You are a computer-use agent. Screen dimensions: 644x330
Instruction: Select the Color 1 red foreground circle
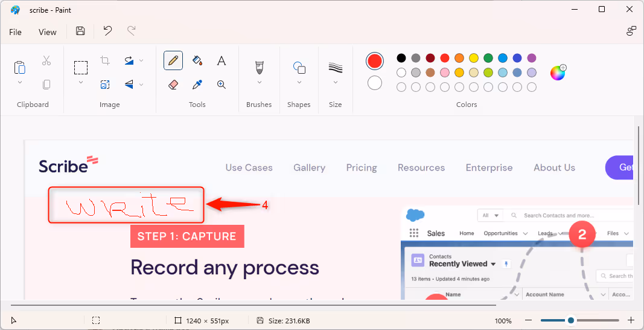(x=375, y=61)
